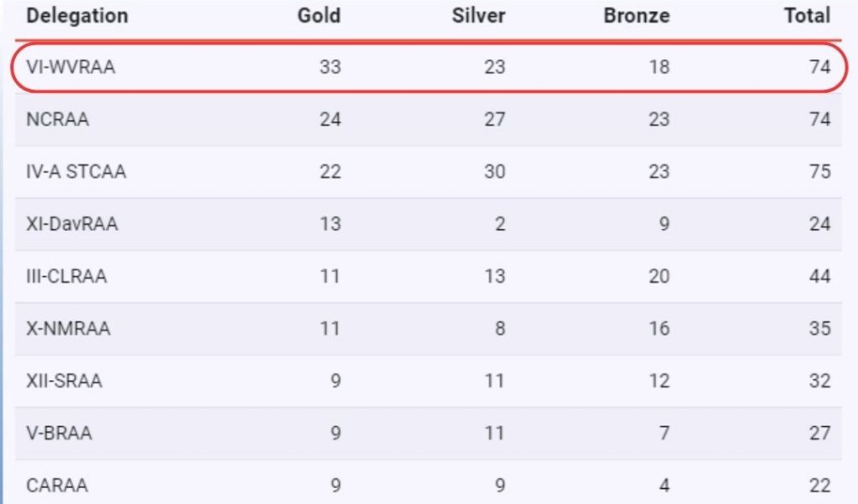Select XI-DavRAA total of 24
Viewport: 858px width, 504px height.
[x=819, y=224]
